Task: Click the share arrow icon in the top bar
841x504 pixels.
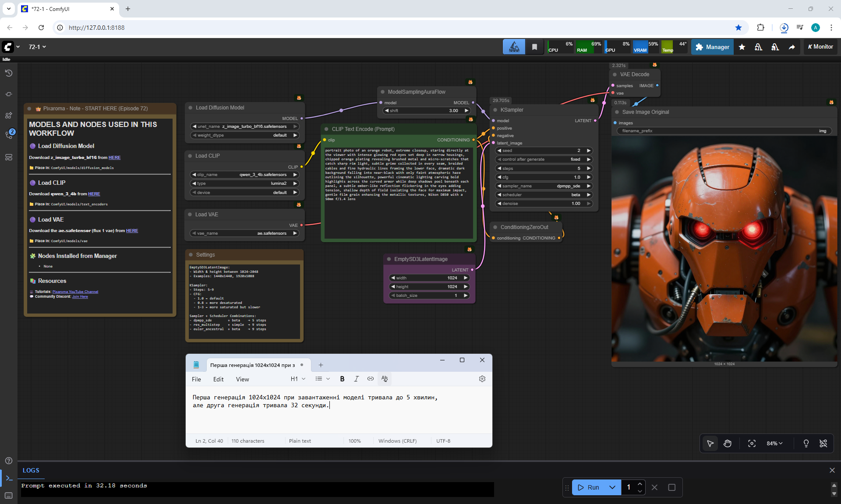Action: 792,47
